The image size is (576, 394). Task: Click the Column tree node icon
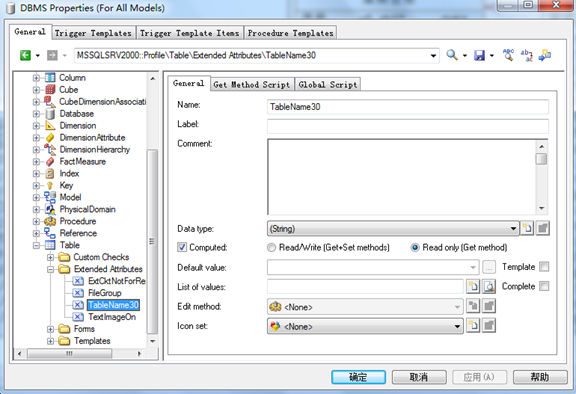click(50, 77)
